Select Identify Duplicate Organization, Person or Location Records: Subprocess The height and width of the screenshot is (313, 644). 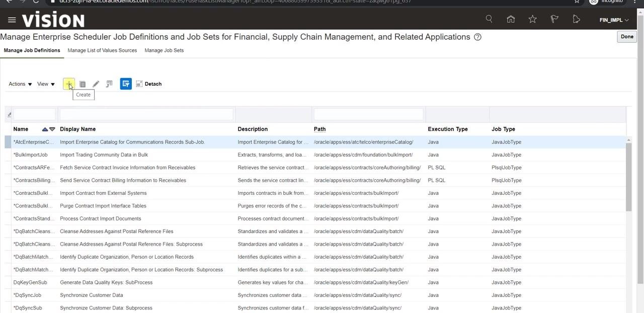[x=316, y=270]
